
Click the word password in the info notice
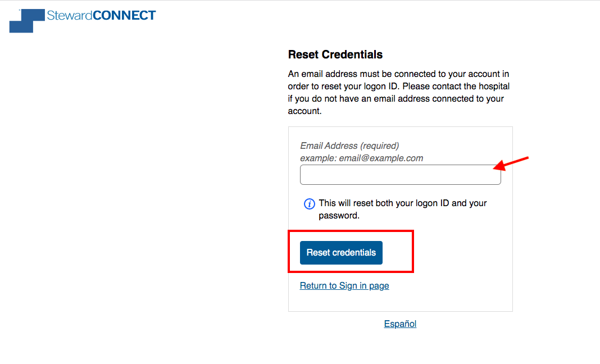(x=338, y=216)
